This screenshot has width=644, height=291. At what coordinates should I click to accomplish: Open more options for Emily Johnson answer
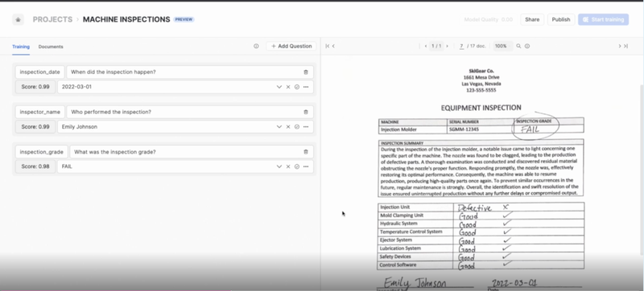[x=306, y=127]
